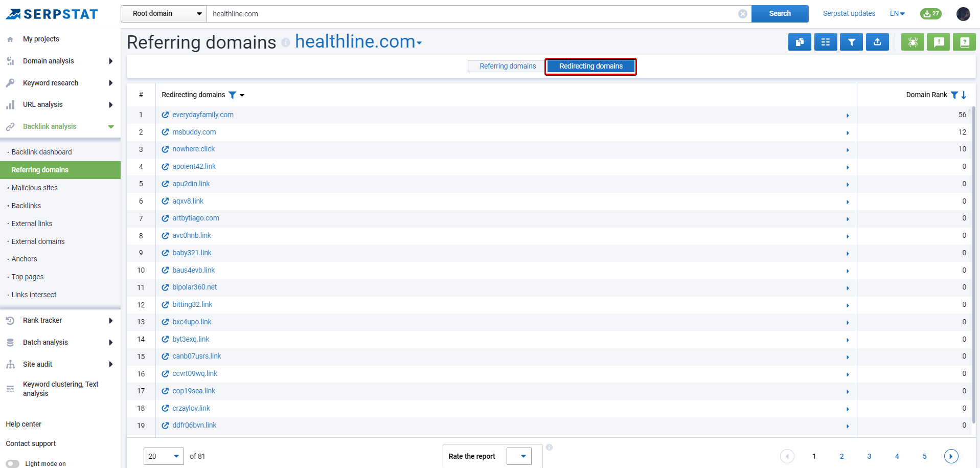This screenshot has height=468, width=980.
Task: Go to page 5 of results
Action: (924, 457)
